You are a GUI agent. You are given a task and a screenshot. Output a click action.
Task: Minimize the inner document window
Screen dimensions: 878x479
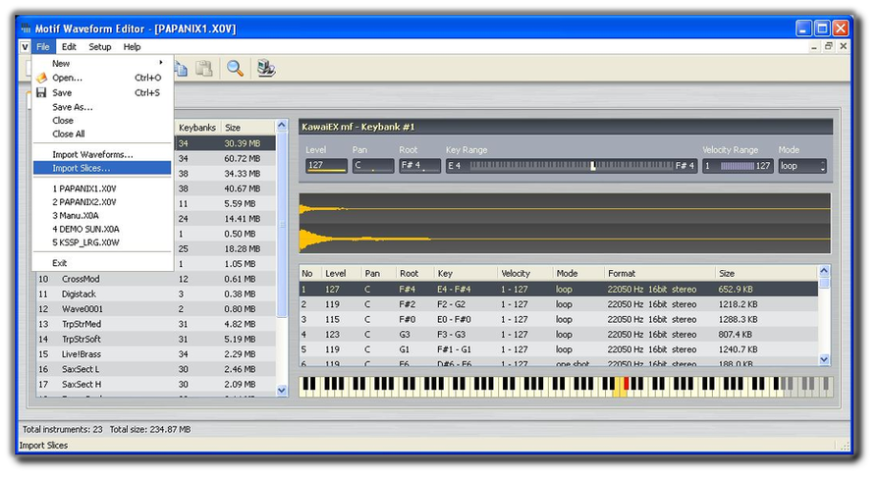(814, 46)
